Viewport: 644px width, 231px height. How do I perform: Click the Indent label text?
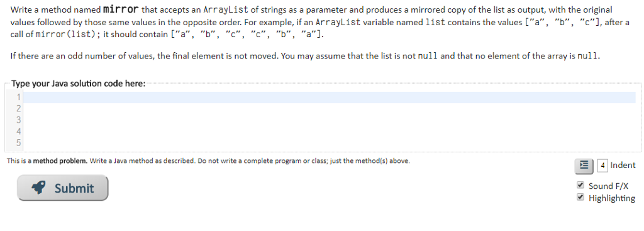(x=623, y=166)
